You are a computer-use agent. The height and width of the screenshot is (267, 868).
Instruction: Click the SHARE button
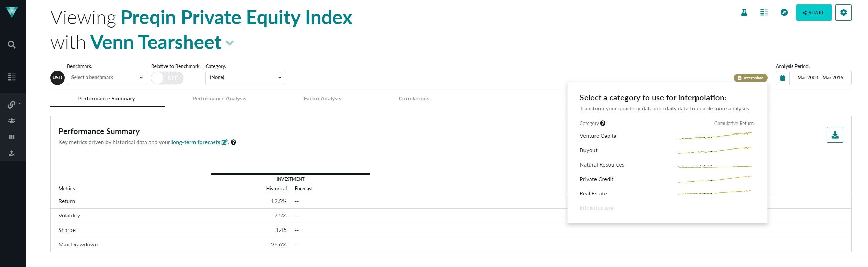tap(813, 13)
